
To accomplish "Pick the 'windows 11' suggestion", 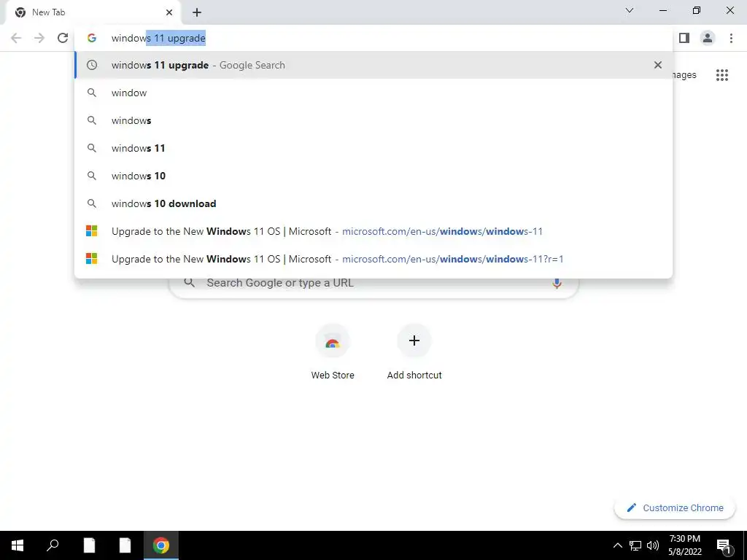I will (373, 148).
